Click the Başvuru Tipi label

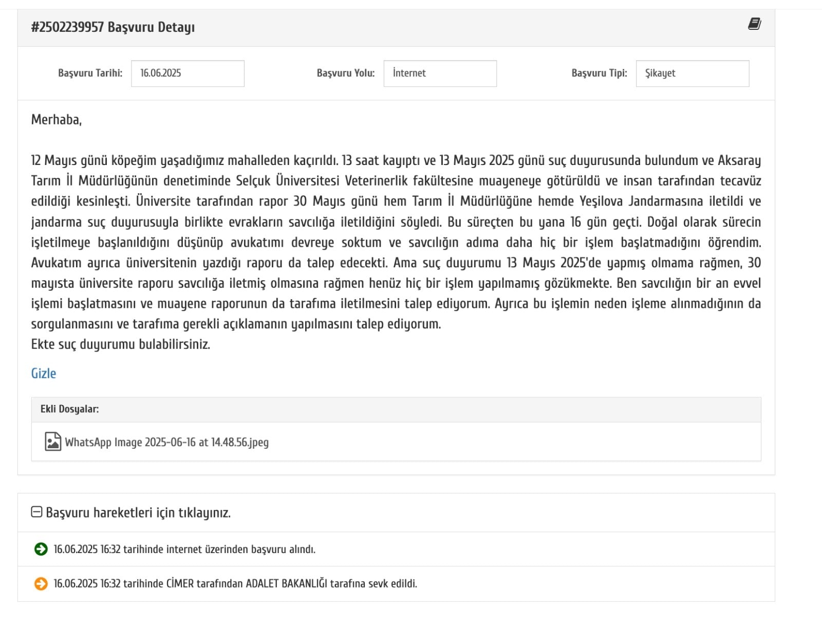point(599,73)
